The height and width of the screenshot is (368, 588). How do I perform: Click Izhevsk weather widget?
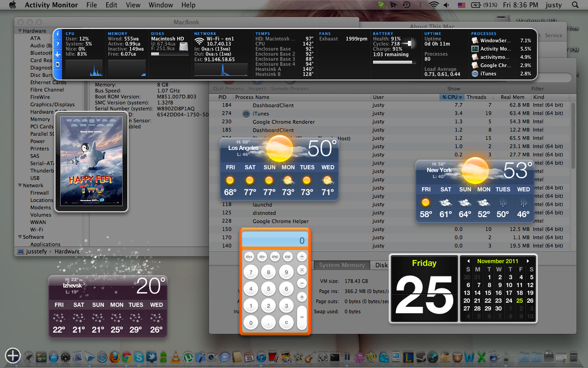click(108, 306)
